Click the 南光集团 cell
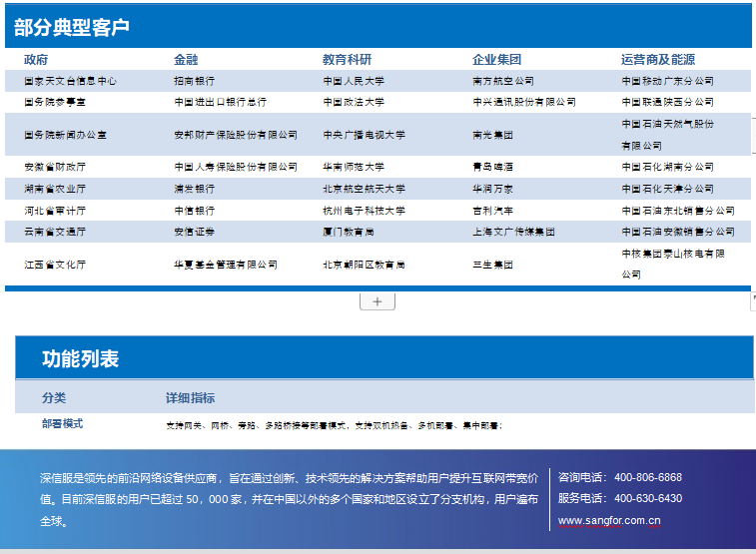 492,135
